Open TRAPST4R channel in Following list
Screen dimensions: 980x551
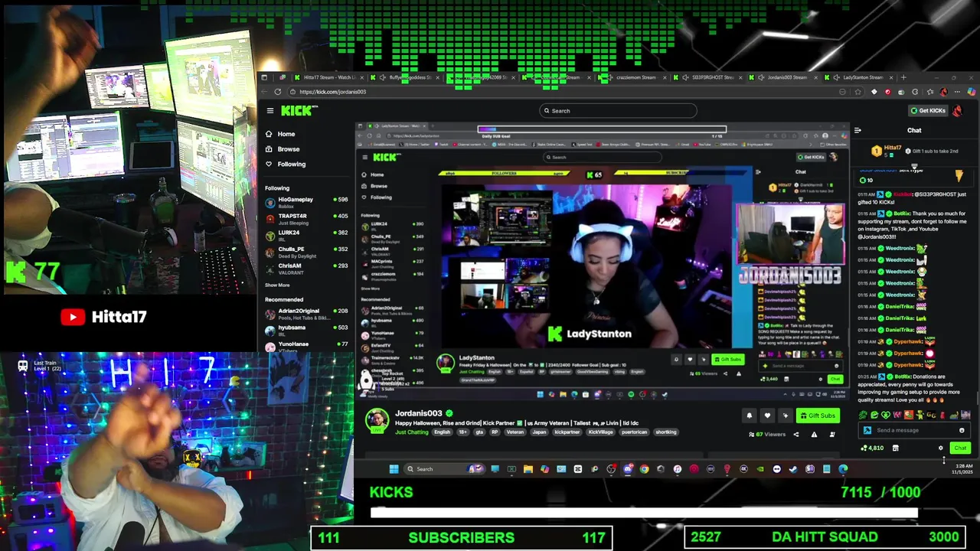point(306,218)
